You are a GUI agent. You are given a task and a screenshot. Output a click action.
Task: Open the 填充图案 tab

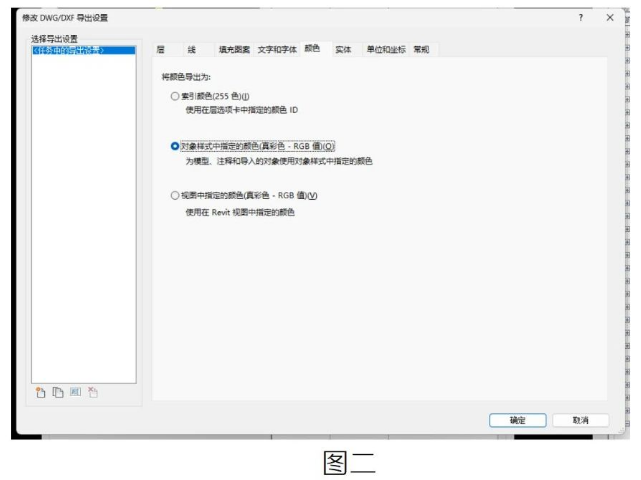tap(234, 49)
